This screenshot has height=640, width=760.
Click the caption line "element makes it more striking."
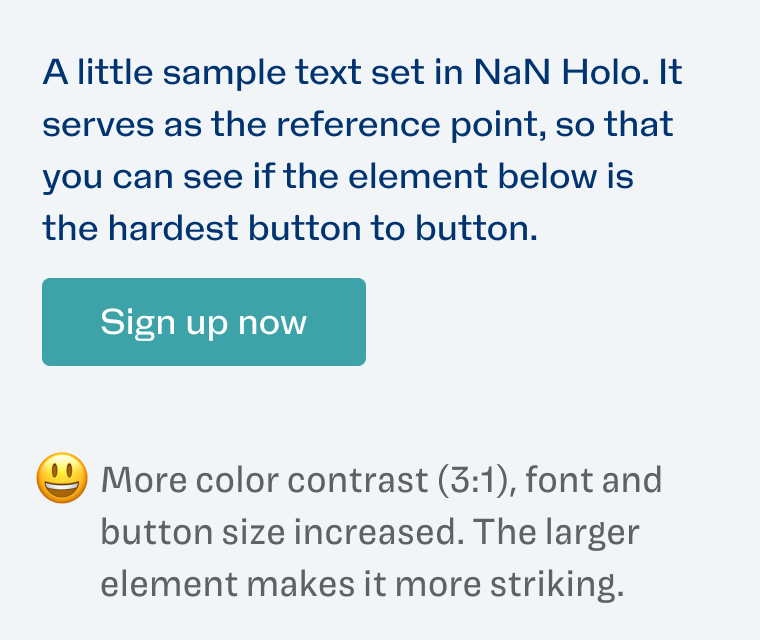(362, 584)
